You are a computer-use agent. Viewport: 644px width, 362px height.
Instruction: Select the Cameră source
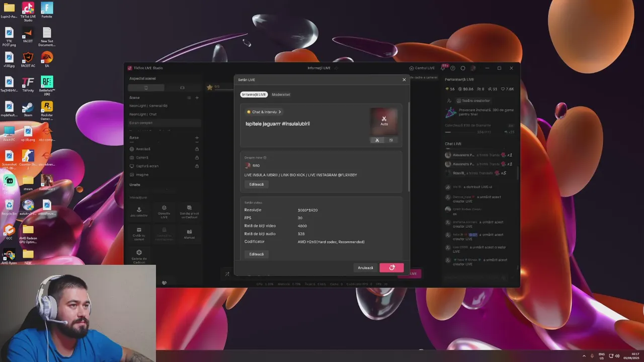[x=142, y=157]
